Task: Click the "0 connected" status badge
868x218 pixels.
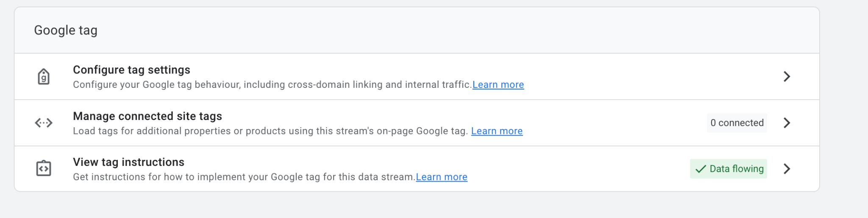Action: 737,123
